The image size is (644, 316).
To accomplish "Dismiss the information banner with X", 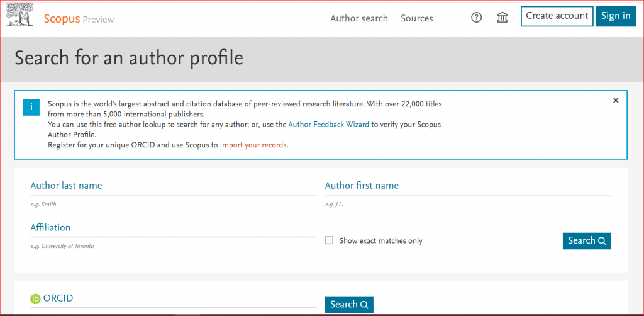I will click(616, 101).
